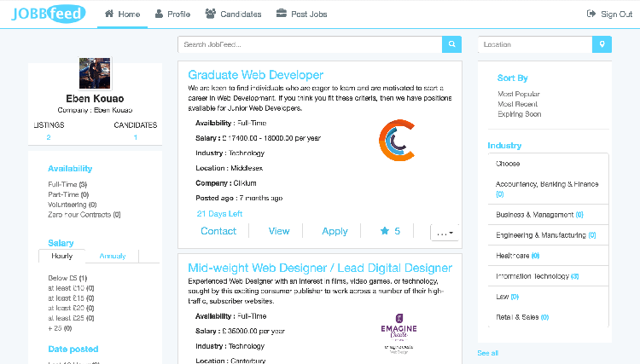Click the JOBBfeed logo

(48, 14)
